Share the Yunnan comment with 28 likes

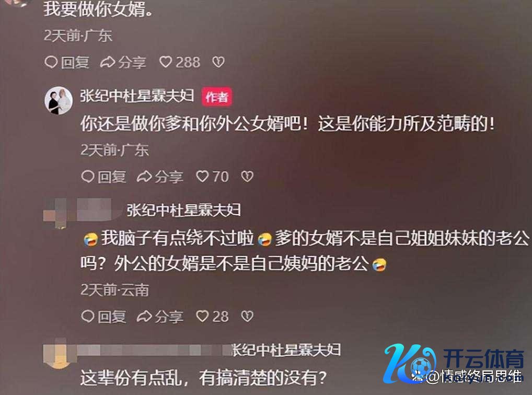tap(160, 317)
